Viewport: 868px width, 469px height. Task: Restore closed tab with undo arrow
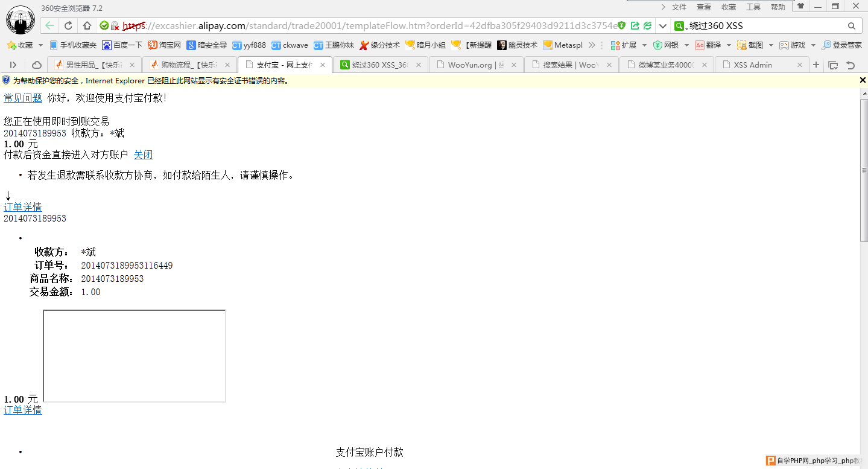(851, 65)
